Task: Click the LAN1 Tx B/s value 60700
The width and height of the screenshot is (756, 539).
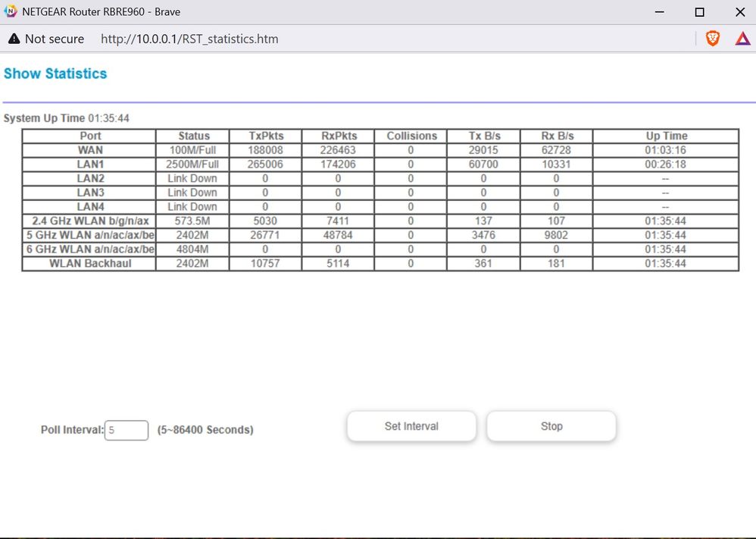Action: 483,164
